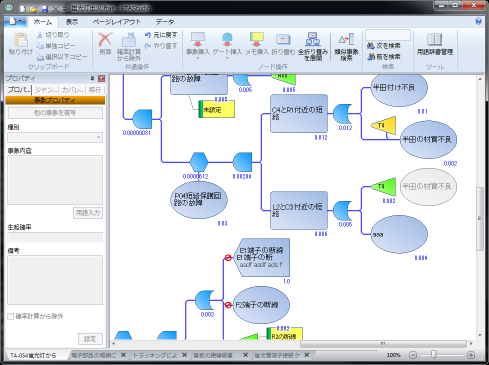Click the expand all folds icon
489x365 pixels.
[x=313, y=39]
